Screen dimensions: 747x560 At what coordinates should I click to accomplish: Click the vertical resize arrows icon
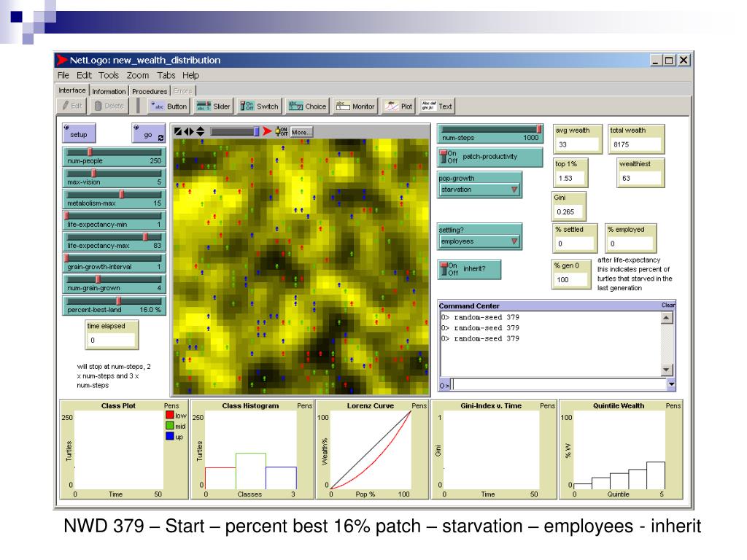click(200, 131)
